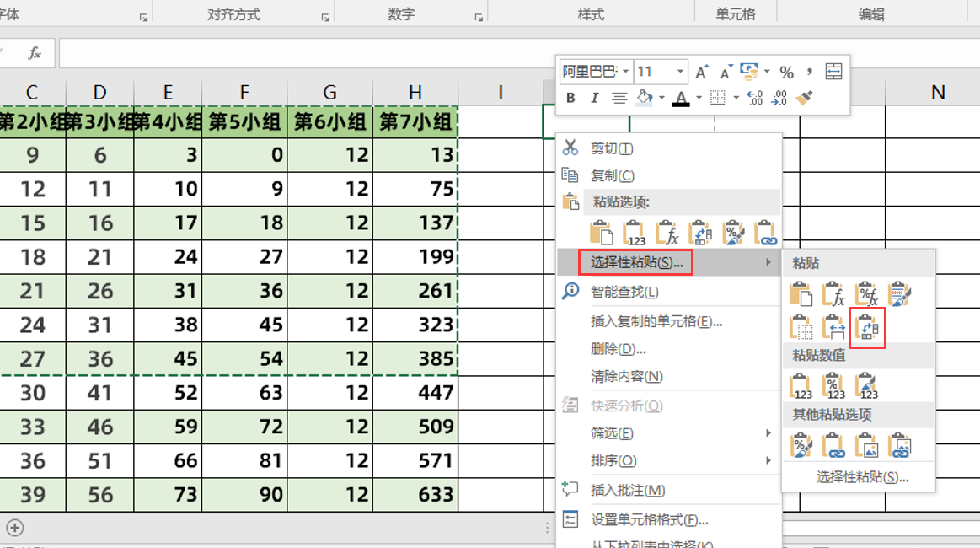Apply black font color A button
Image resolution: width=980 pixels, height=548 pixels.
tap(681, 98)
